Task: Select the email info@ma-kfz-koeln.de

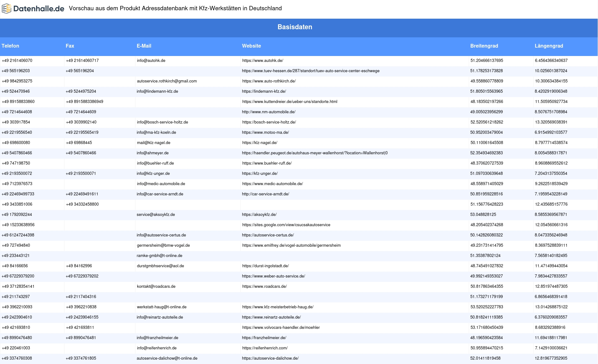Action: coord(156,133)
